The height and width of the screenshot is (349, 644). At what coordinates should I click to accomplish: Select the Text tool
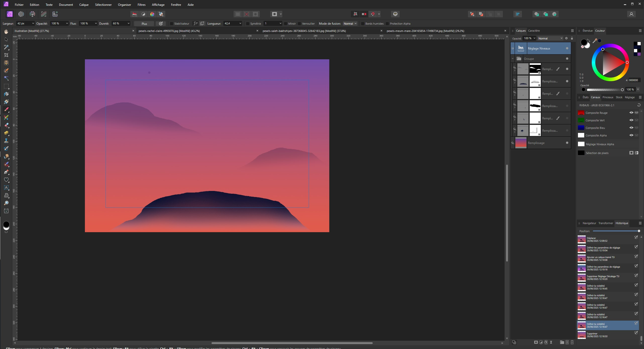point(6,187)
